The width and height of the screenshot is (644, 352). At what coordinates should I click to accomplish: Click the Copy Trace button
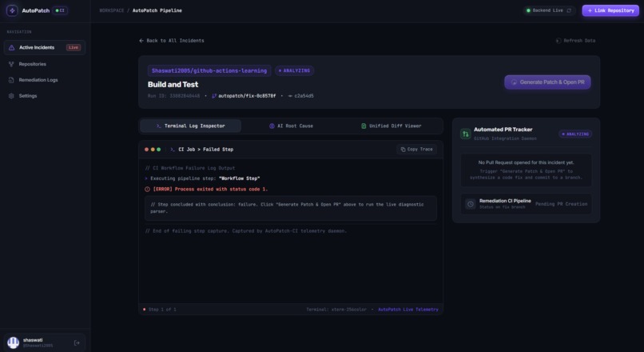[x=416, y=150]
